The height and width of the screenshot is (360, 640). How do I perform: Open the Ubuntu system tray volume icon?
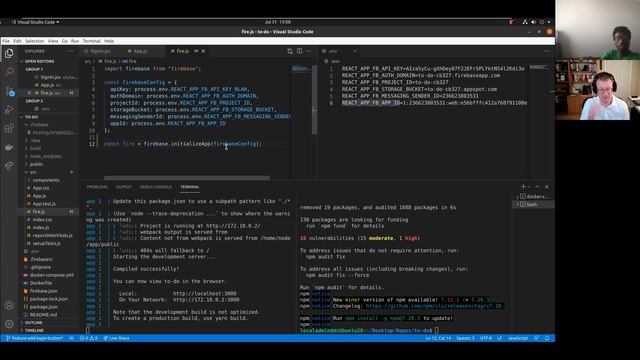(533, 22)
